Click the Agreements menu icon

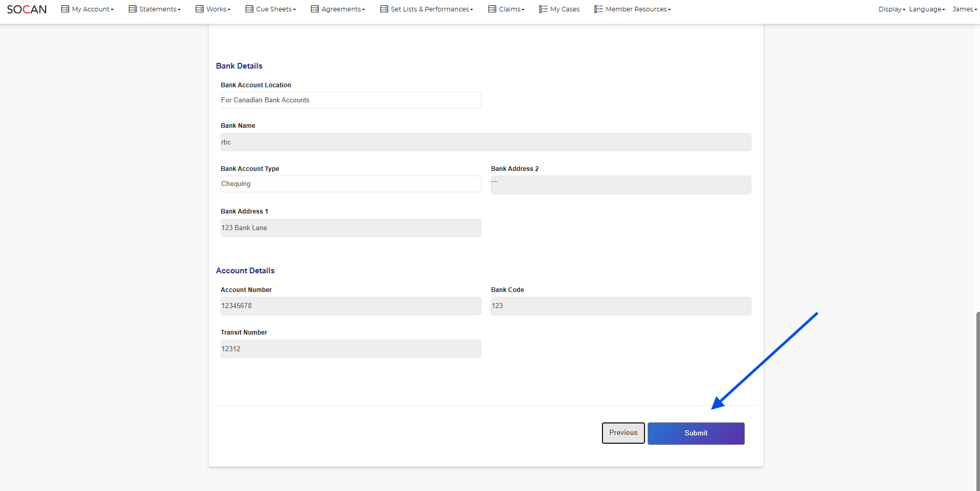coord(315,9)
